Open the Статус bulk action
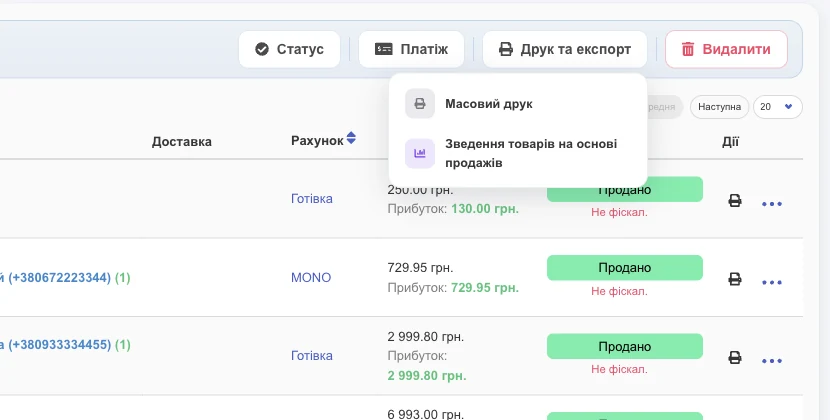This screenshot has height=420, width=830. (x=289, y=49)
